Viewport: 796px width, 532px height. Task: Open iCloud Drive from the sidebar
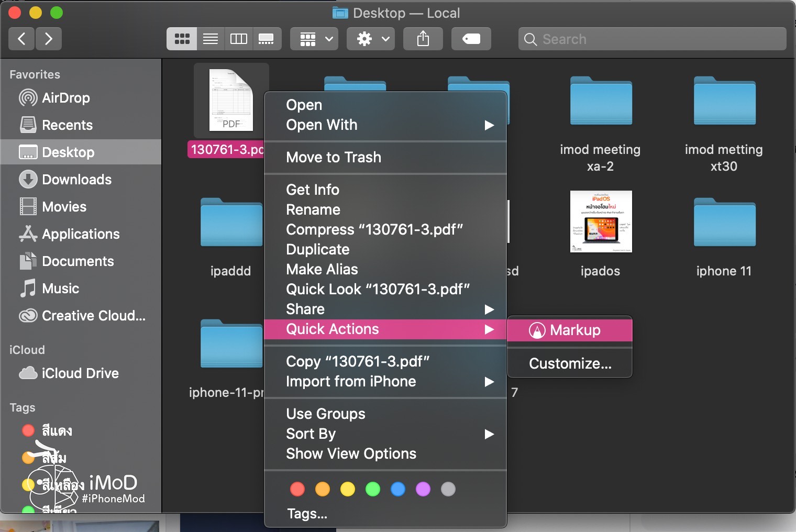pyautogui.click(x=80, y=373)
